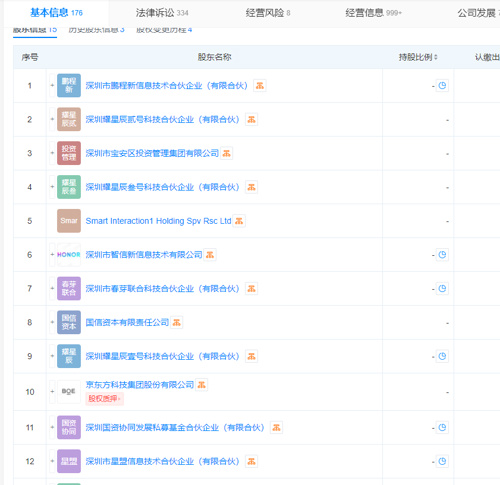This screenshot has height=485, width=500.
Task: Open equity structure icon for 深圳市星盟信息技术合伙企业
Action: [251, 461]
